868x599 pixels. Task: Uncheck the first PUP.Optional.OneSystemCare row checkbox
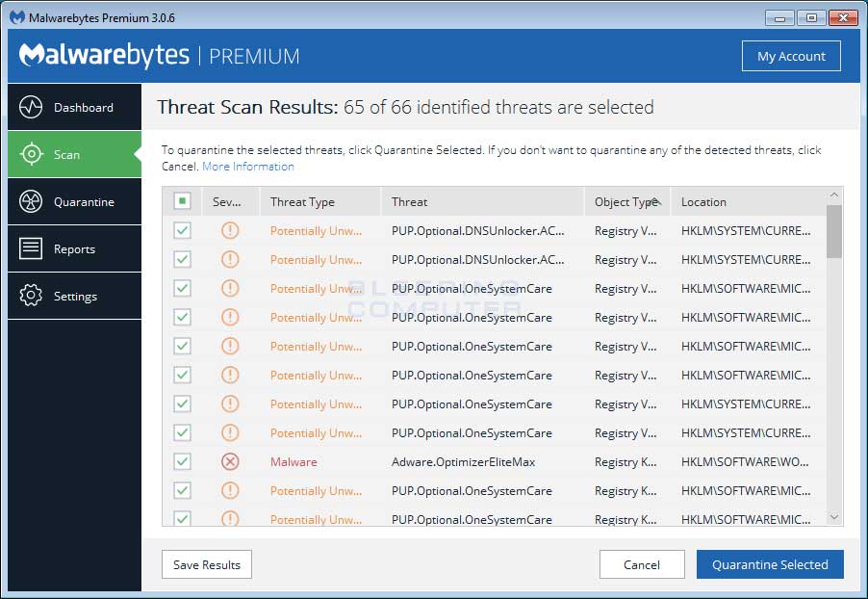click(x=182, y=288)
